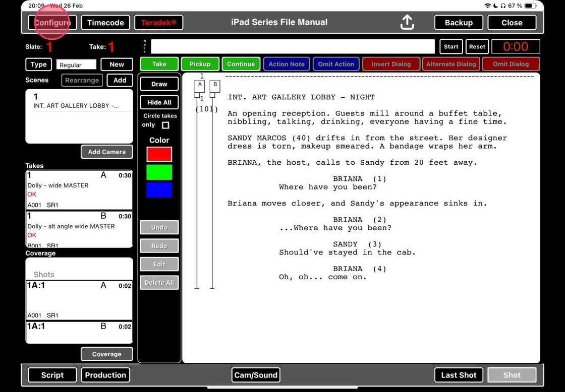Click the red slate number next to Slate:
Image resolution: width=565 pixels, height=392 pixels.
49,46
